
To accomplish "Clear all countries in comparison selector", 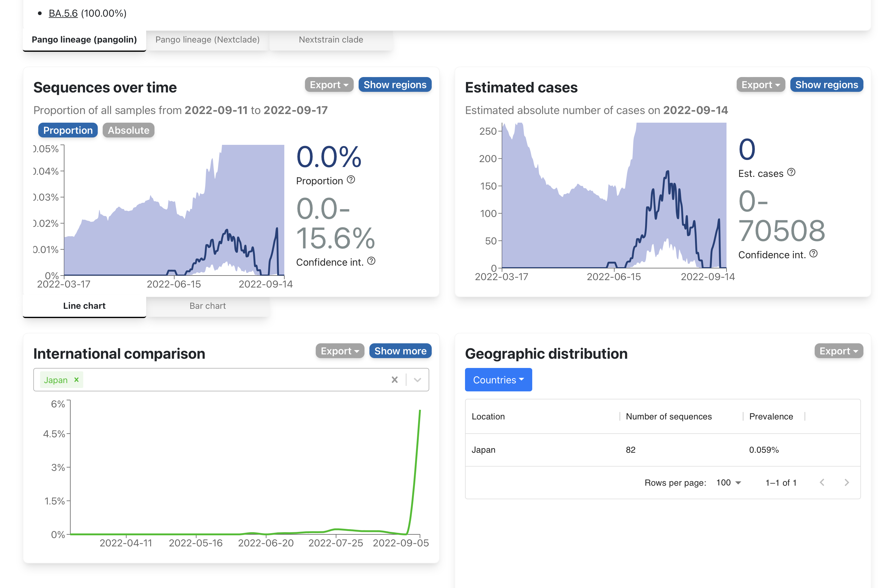I will tap(394, 380).
